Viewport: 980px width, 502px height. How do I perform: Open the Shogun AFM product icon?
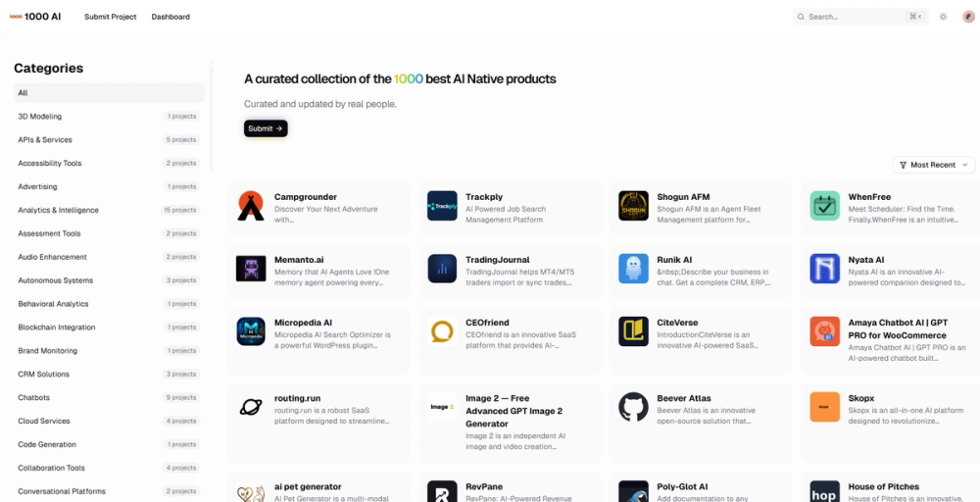(x=633, y=206)
